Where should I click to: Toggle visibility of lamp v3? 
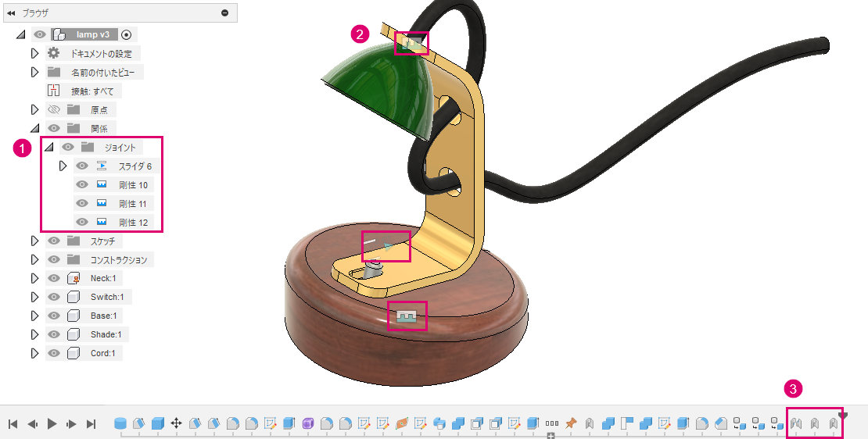(x=40, y=34)
